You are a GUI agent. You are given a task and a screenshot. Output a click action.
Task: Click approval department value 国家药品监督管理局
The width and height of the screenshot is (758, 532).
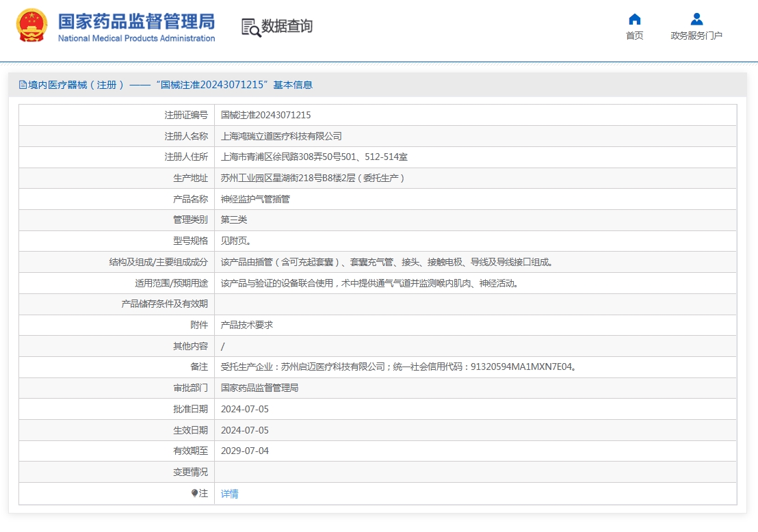point(259,388)
